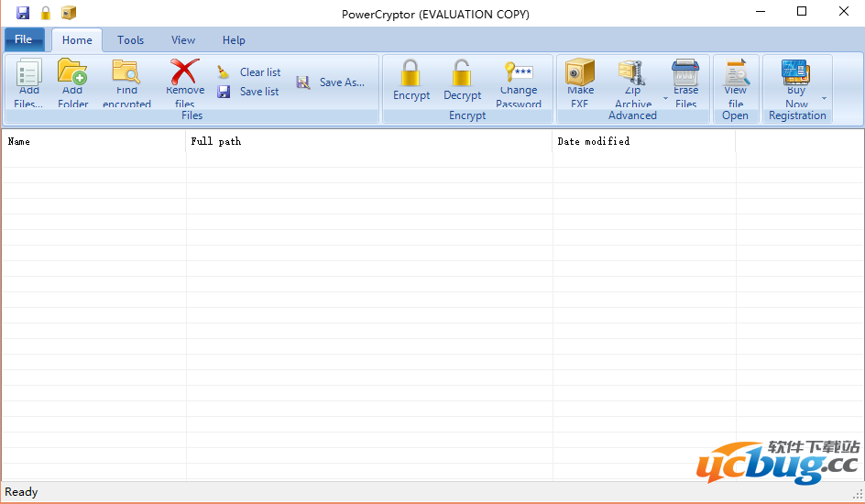Sort by Date modified column header
865x504 pixels.
(x=644, y=141)
